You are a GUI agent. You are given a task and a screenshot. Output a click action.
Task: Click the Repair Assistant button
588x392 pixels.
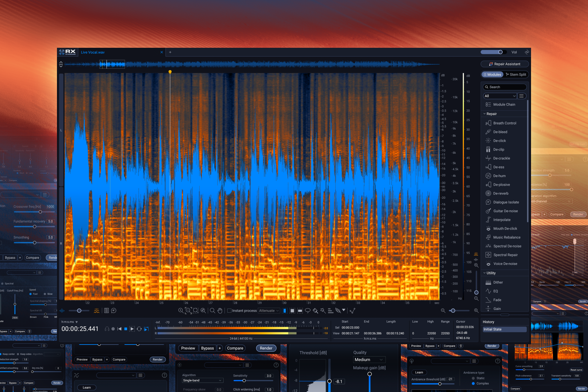[x=504, y=64]
